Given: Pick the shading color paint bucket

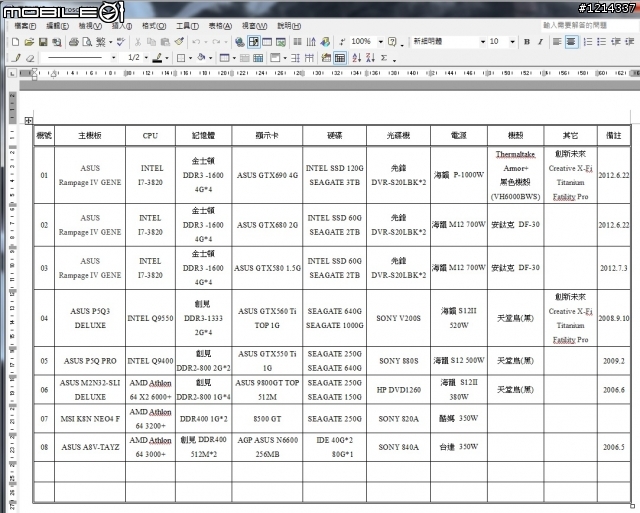Looking at the screenshot, I should [x=201, y=58].
